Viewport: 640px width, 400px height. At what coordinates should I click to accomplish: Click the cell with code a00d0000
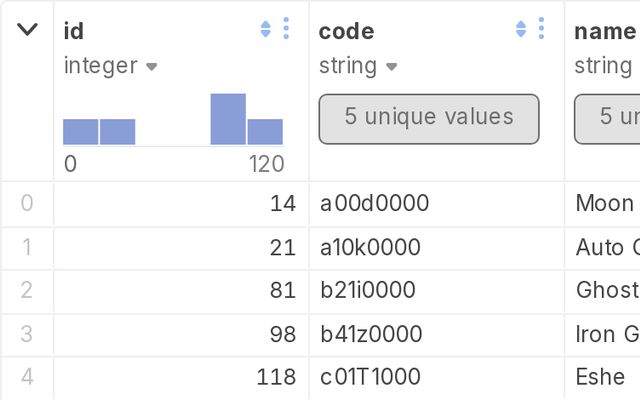tap(374, 204)
